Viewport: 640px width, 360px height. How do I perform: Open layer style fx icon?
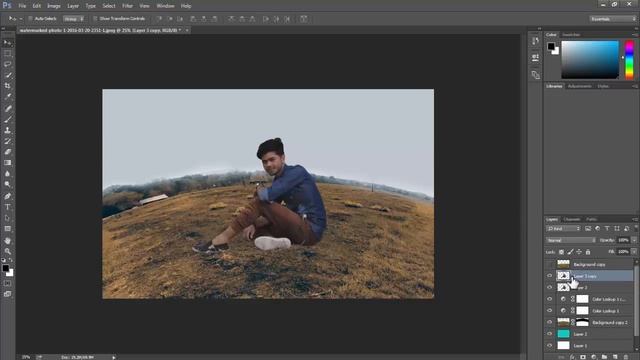click(572, 357)
